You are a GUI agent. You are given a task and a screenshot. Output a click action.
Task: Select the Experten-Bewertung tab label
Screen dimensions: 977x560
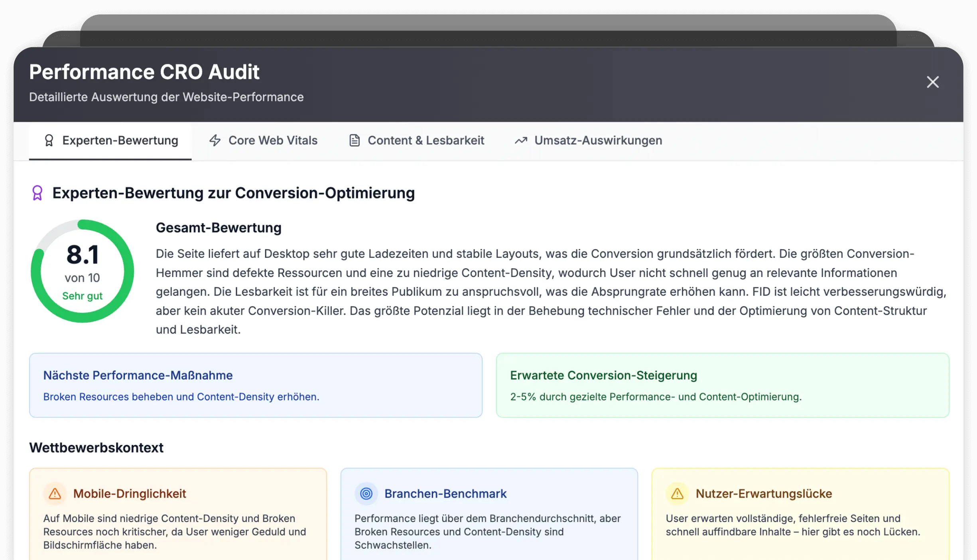(120, 140)
